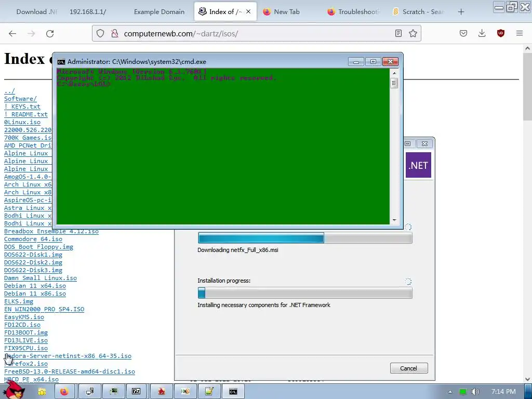The image size is (532, 399).
Task: Click the installation progress bar
Action: [x=305, y=293]
